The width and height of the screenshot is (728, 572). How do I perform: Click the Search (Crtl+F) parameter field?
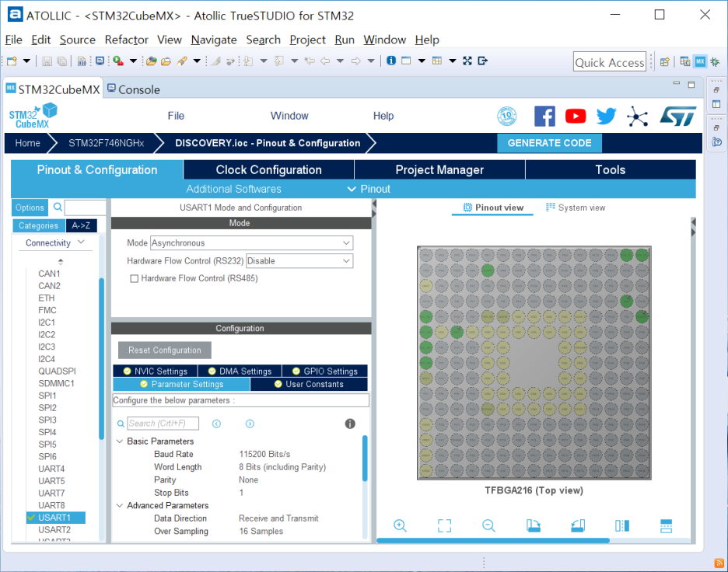tap(163, 424)
